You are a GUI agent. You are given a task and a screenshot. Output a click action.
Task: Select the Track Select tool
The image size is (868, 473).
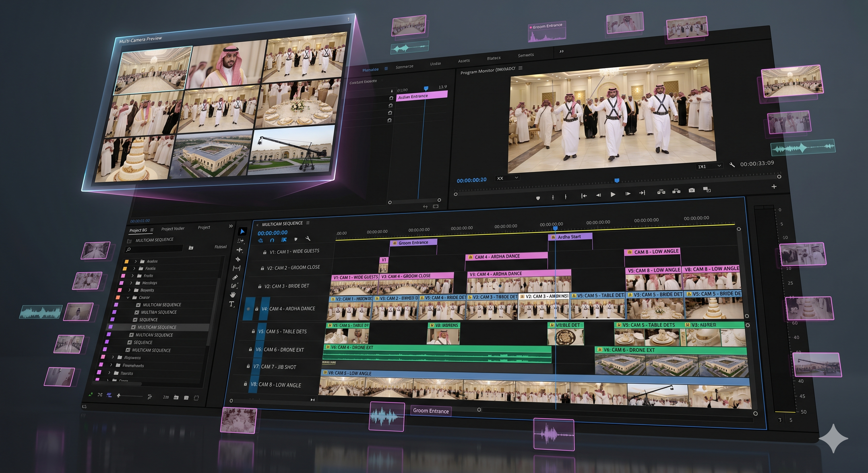click(x=241, y=241)
